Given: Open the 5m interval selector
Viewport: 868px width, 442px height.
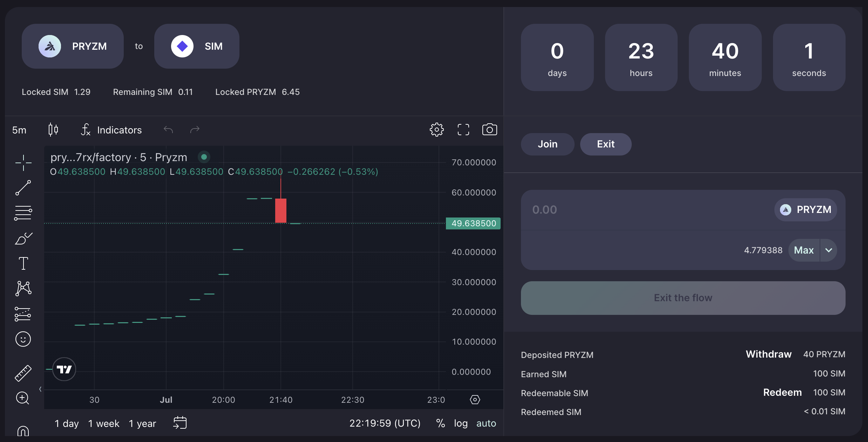Looking at the screenshot, I should coord(19,130).
